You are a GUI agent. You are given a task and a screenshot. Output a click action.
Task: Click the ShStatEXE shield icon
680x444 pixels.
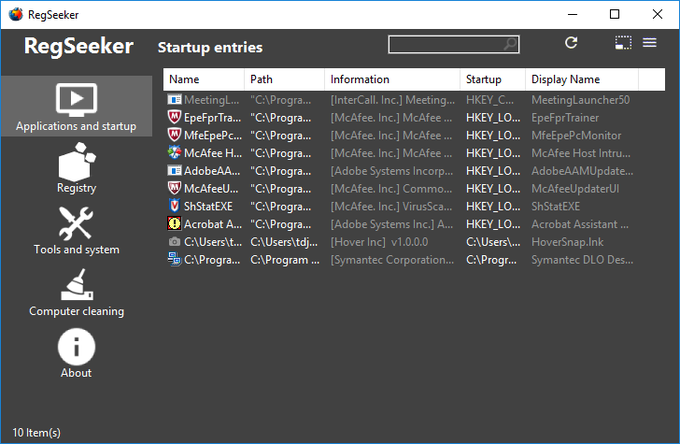[x=174, y=206]
